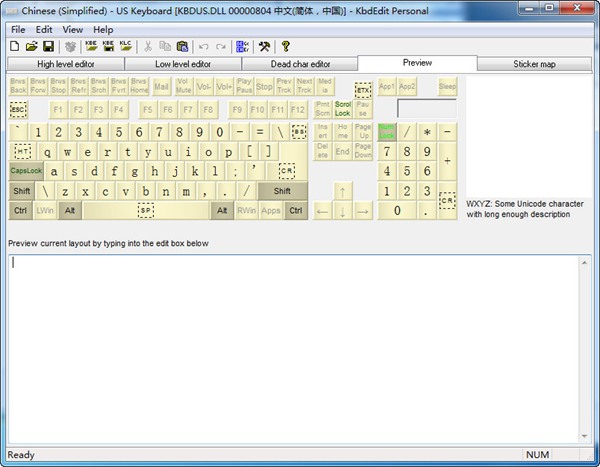Click the 'Ready' status bar text

click(21, 455)
